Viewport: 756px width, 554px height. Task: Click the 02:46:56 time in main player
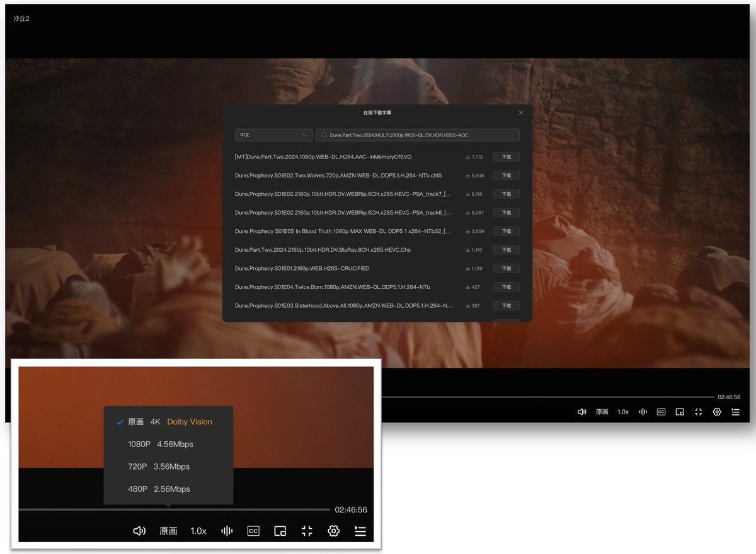tap(729, 397)
